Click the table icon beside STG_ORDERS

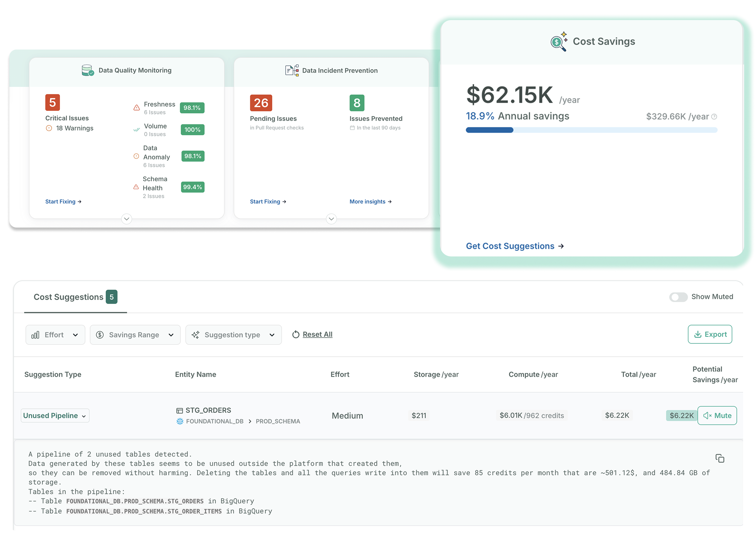coord(179,411)
